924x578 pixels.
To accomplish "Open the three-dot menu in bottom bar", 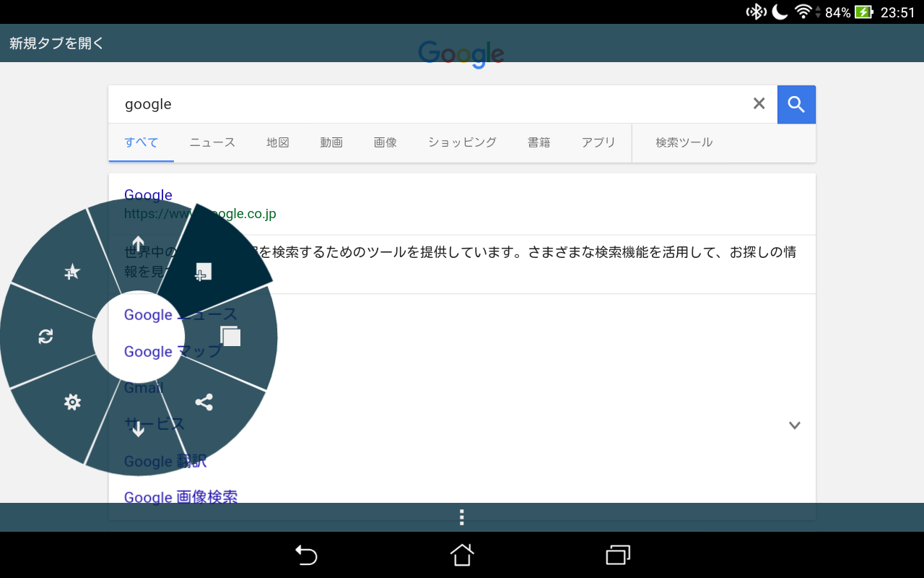I will click(461, 517).
